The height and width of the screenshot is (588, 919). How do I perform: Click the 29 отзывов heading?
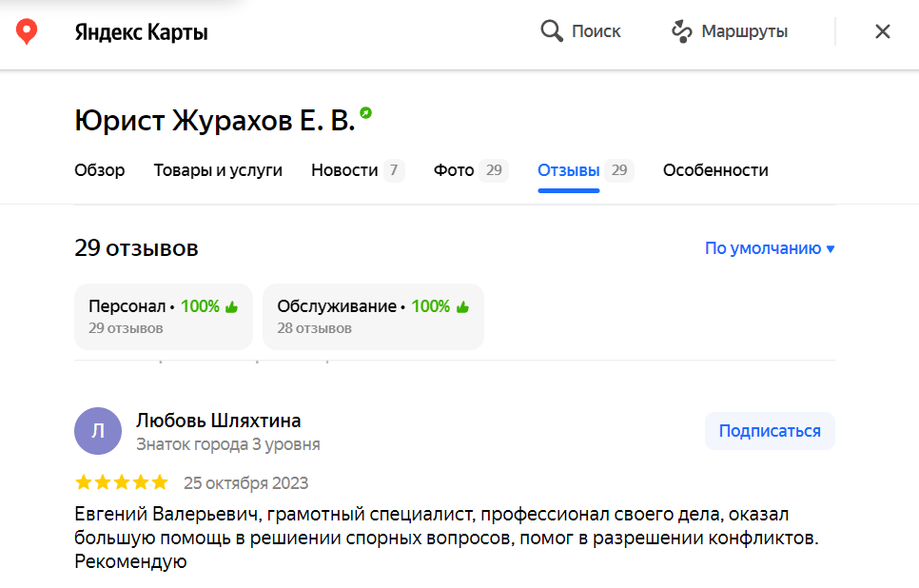[137, 248]
